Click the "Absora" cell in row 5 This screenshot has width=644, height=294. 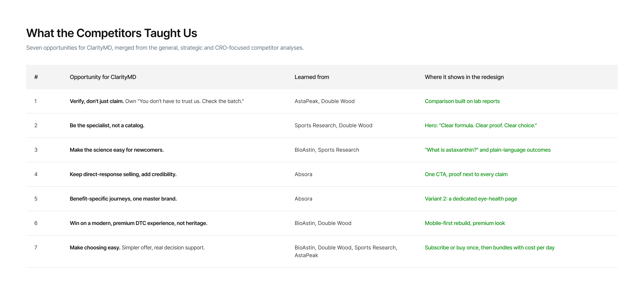(303, 199)
